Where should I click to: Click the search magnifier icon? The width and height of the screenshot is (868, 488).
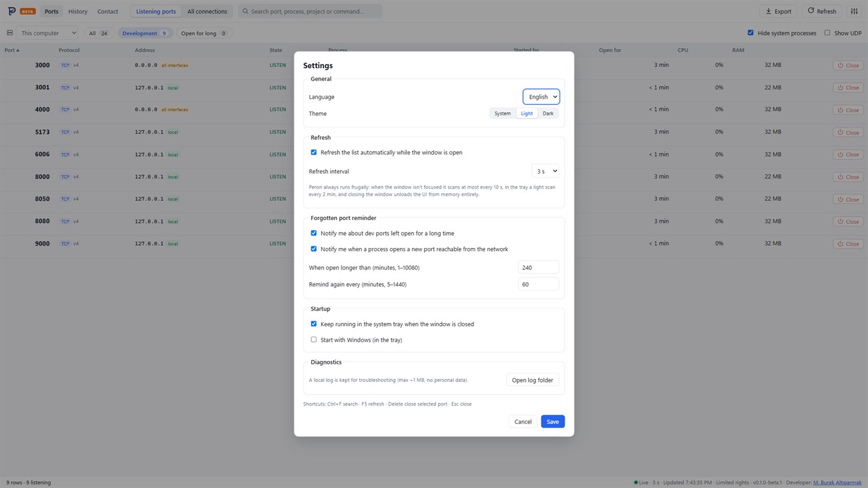point(246,11)
